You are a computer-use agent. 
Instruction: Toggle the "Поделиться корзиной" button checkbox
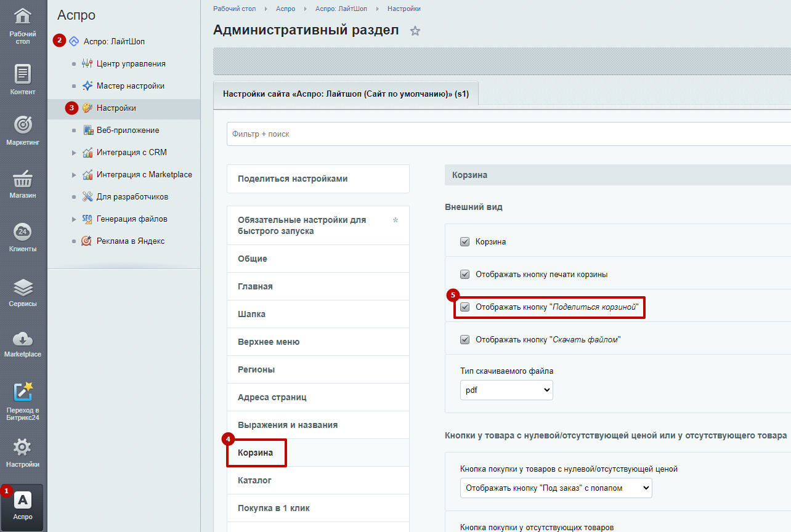(x=465, y=307)
